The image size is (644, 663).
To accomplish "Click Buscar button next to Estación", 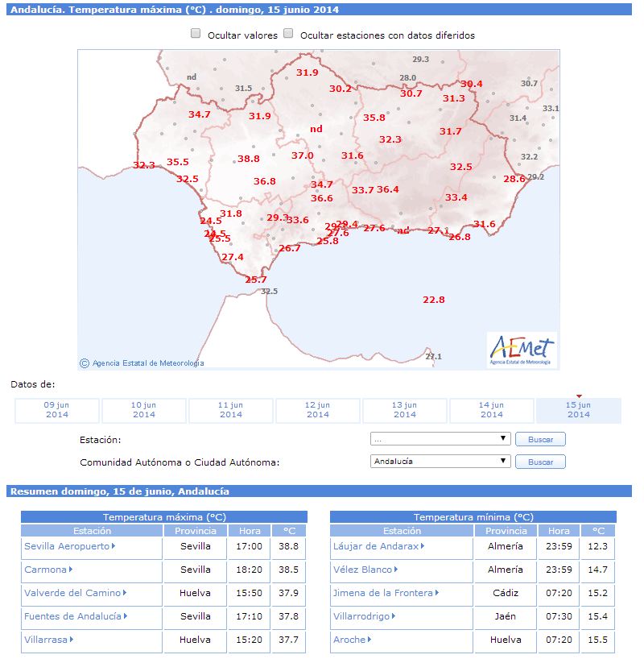I will pyautogui.click(x=540, y=439).
